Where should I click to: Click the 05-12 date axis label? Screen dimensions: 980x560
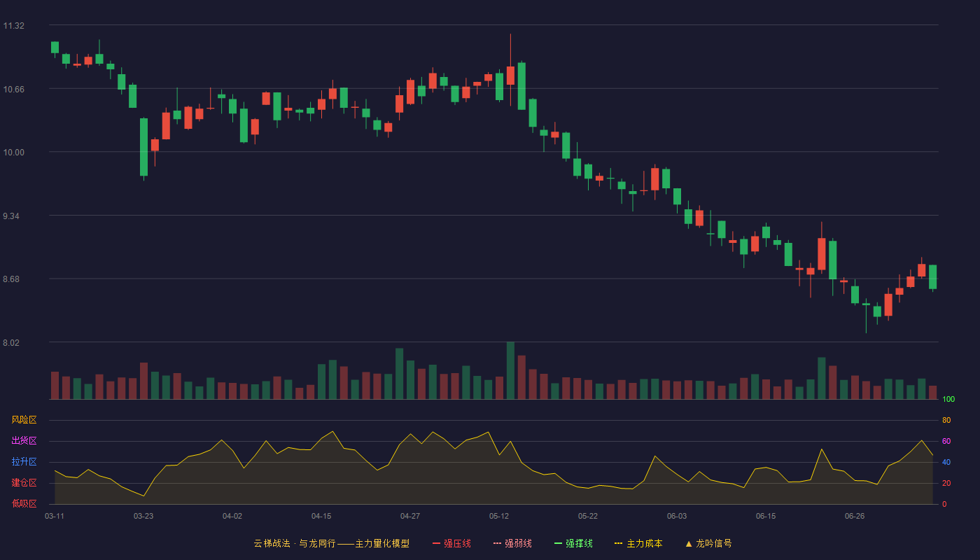pos(499,516)
